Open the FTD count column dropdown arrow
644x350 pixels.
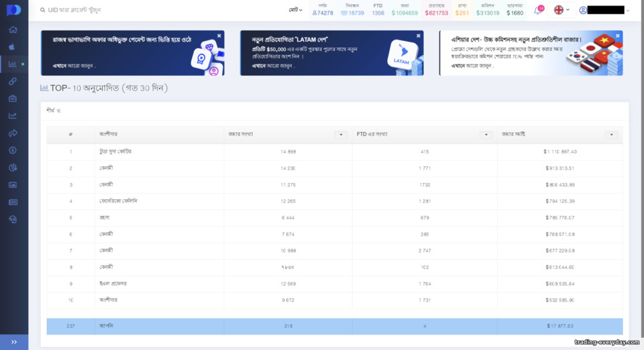tap(486, 135)
